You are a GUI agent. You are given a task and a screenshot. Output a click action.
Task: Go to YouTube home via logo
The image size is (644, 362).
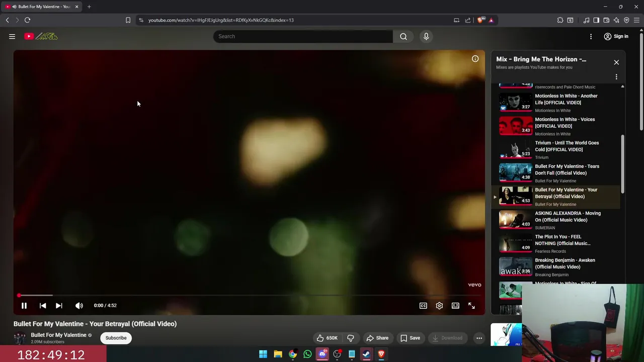click(x=41, y=36)
